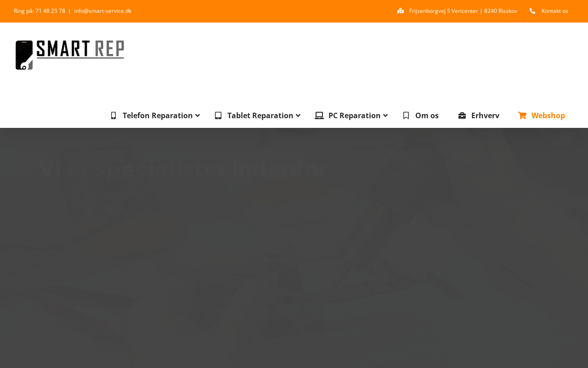Expand the PC Reparation dropdown chevron
Screen dimensions: 588x368
point(385,115)
